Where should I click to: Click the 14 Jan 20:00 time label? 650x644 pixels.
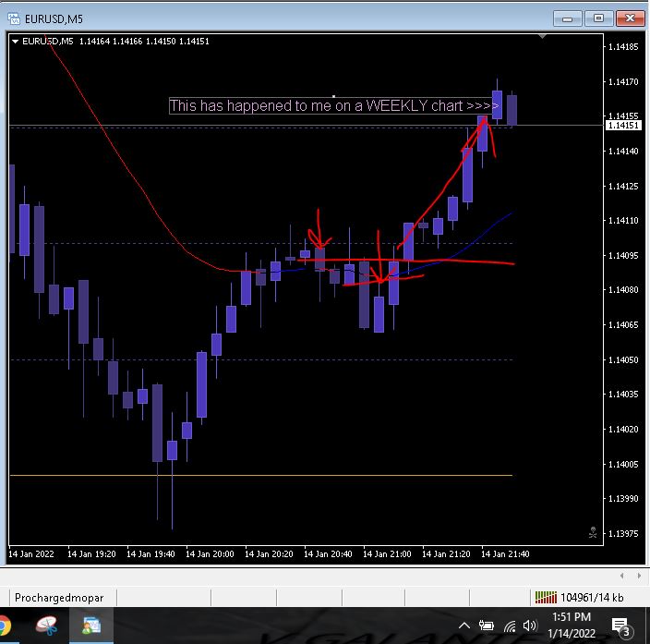[x=210, y=554]
